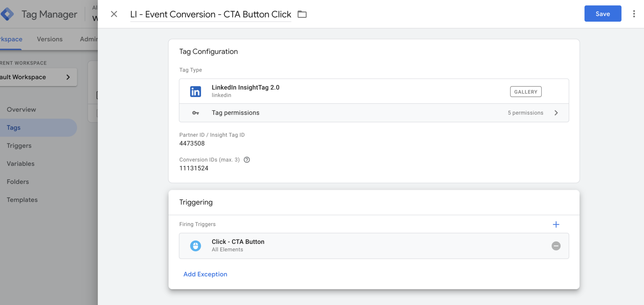Image resolution: width=644 pixels, height=305 pixels.
Task: Save the tag configuration
Action: click(x=602, y=14)
